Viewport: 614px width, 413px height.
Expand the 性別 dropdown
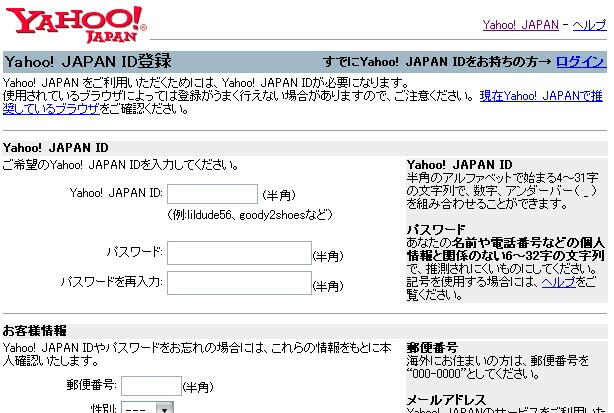pyautogui.click(x=147, y=407)
